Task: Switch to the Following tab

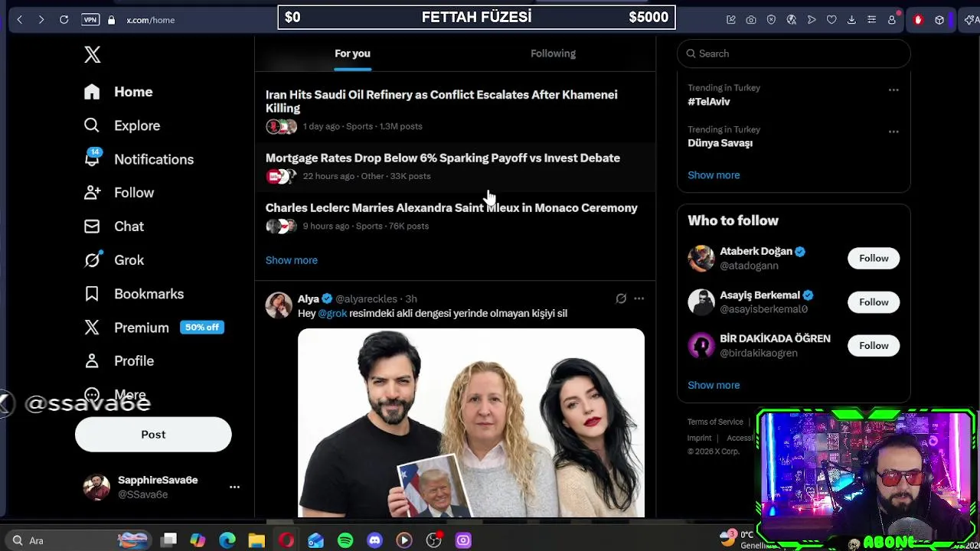Action: coord(553,54)
